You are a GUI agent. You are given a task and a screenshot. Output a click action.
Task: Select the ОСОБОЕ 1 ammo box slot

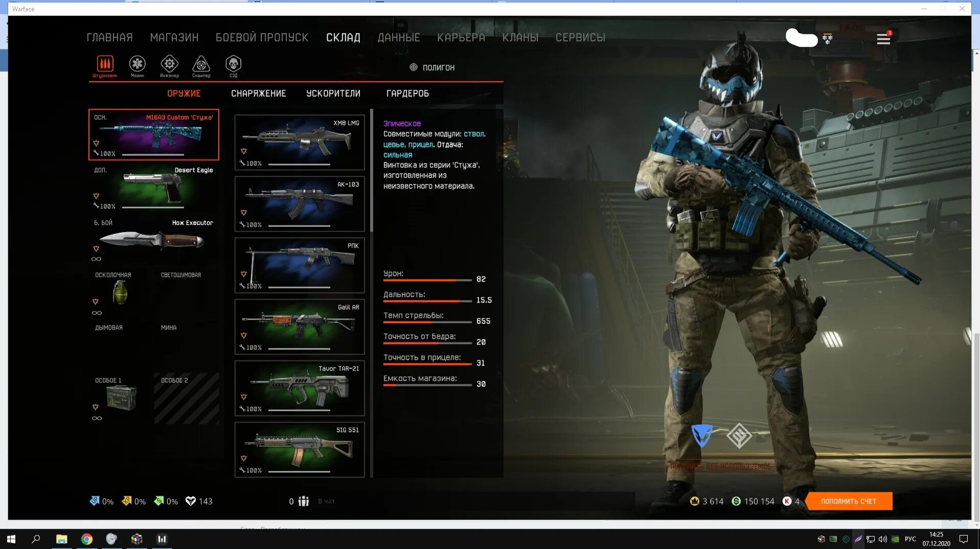click(x=121, y=399)
